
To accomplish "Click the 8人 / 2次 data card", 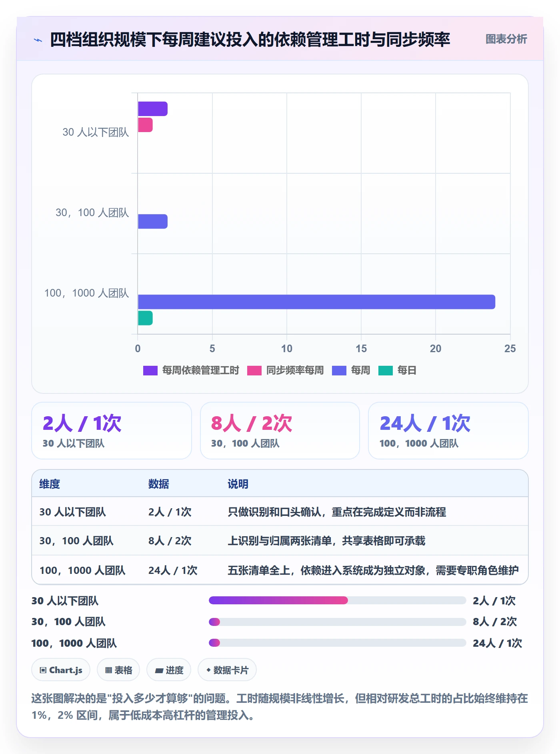I will pos(280,431).
